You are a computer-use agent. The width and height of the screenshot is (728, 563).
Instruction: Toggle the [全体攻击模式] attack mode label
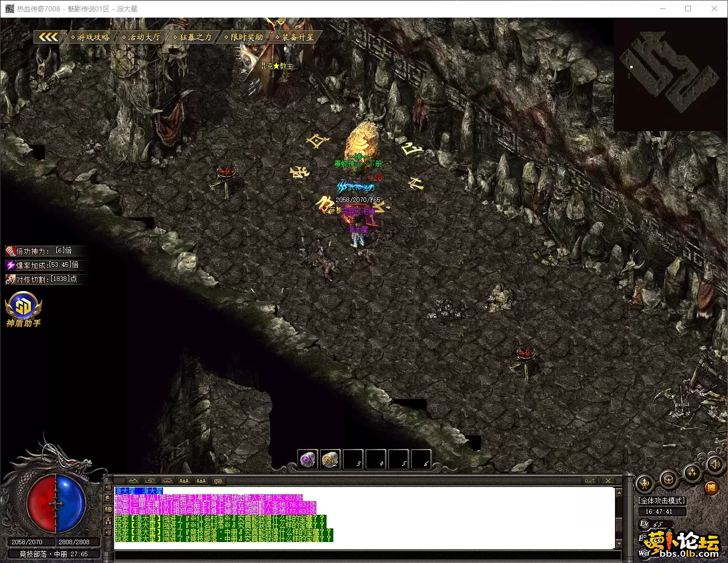(662, 501)
